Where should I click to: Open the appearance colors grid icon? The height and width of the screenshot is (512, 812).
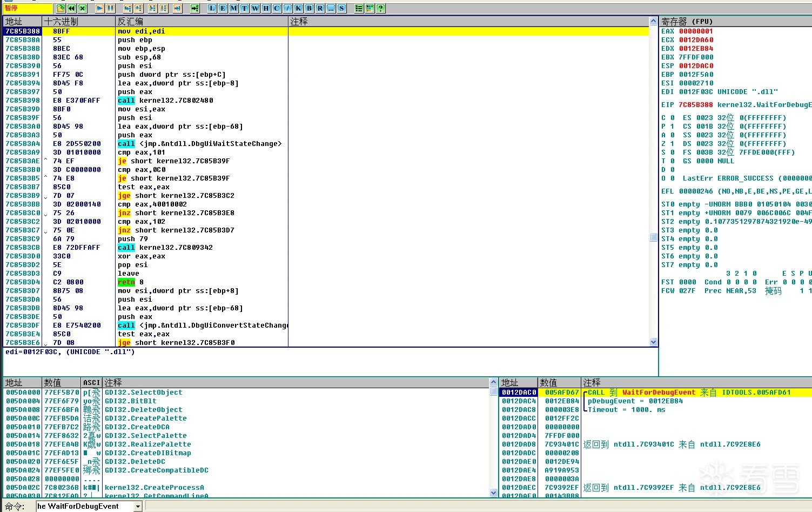coord(370,8)
